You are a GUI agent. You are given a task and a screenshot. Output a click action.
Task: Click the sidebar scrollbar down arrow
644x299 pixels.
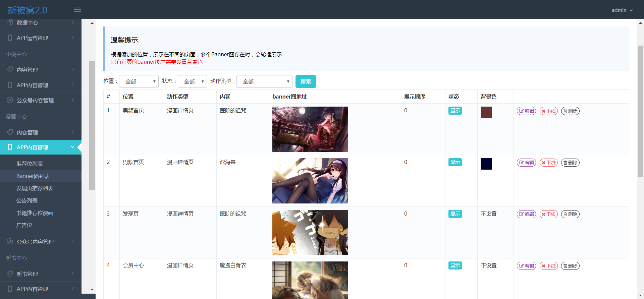click(x=92, y=290)
